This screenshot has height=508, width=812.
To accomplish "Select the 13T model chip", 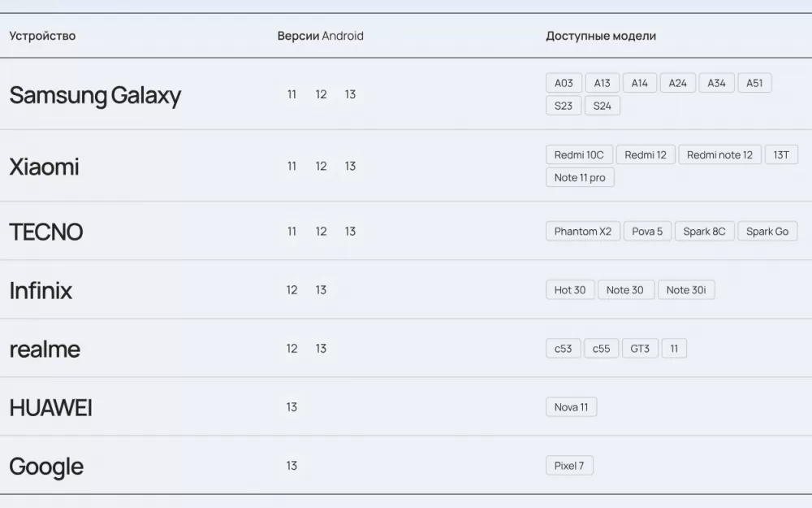I will (781, 155).
